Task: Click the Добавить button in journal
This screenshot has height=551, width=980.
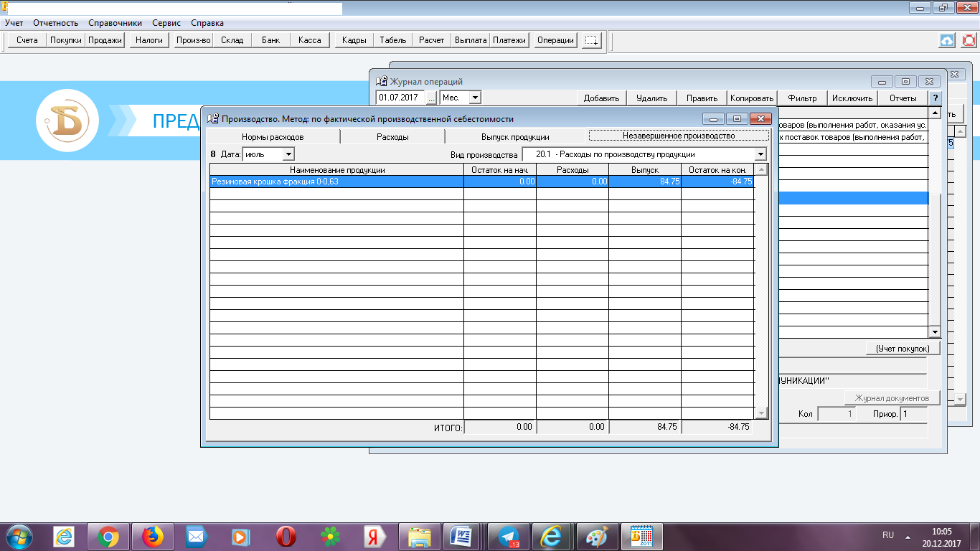Action: (x=601, y=98)
